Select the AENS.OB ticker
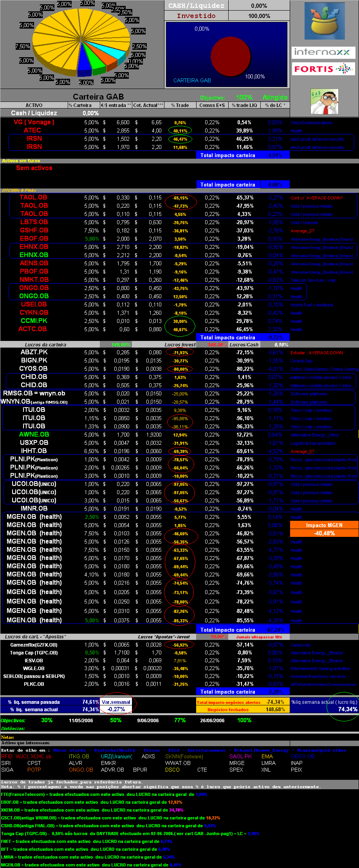Image resolution: width=359 pixels, height=868 pixels. (34, 263)
